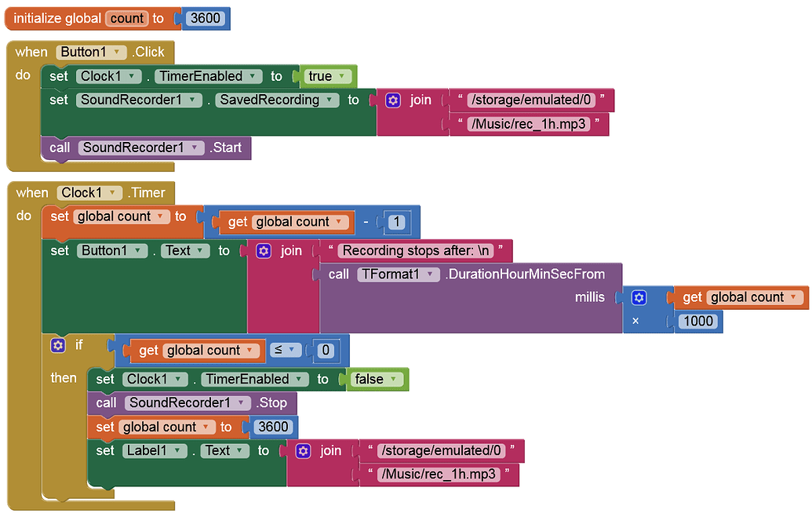This screenshot has width=812, height=513.
Task: Toggle the false boolean dropdown
Action: click(377, 380)
